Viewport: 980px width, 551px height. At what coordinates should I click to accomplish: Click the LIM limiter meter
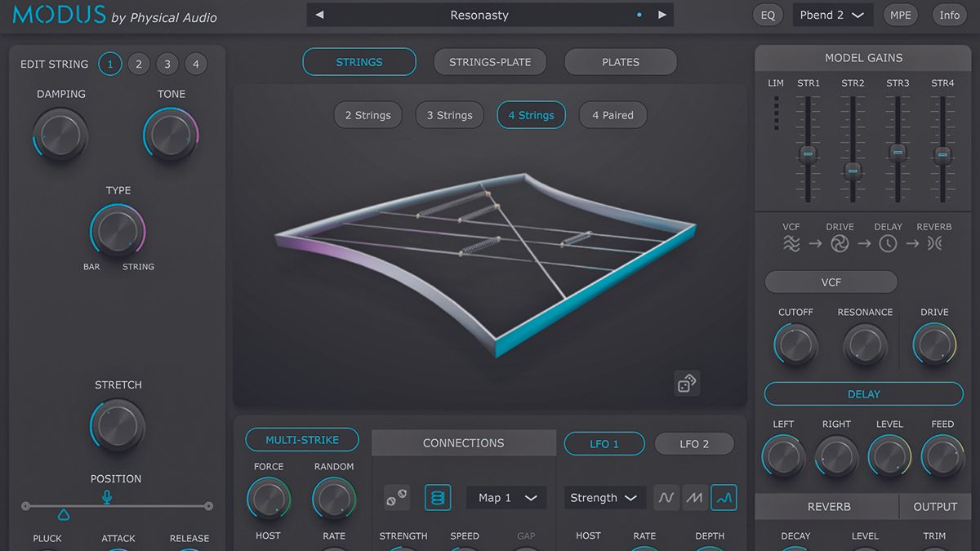(x=776, y=113)
